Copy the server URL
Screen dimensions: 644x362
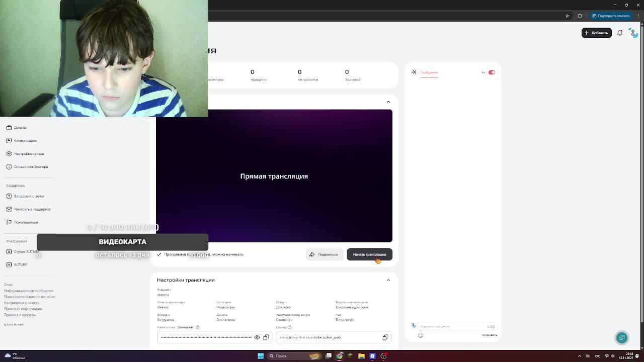click(x=385, y=337)
